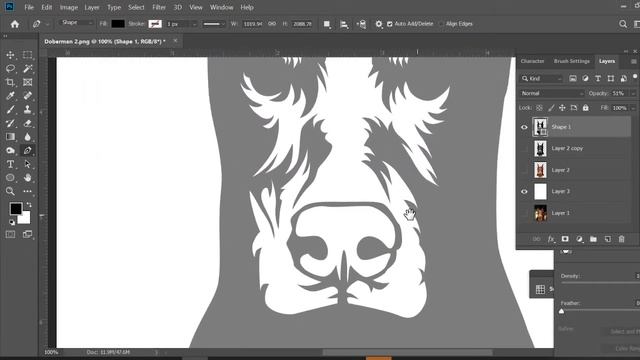The width and height of the screenshot is (640, 360).
Task: Select the Hand tool
Action: (x=27, y=178)
